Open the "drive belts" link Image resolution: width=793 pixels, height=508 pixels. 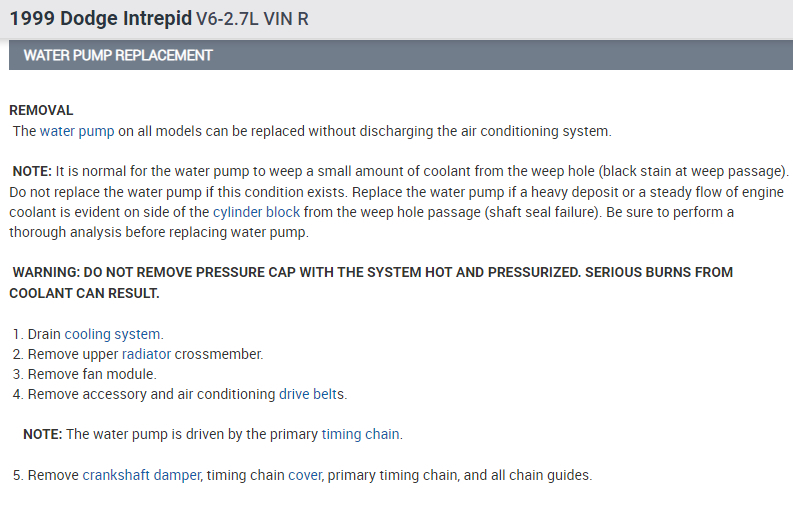point(311,394)
